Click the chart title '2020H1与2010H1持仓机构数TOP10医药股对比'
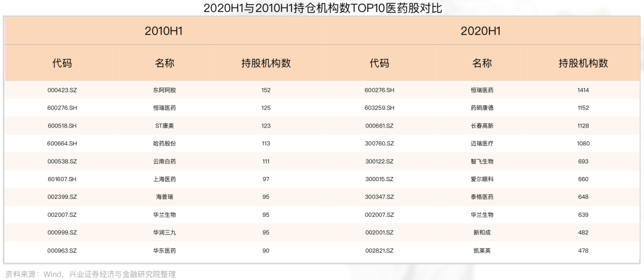This screenshot has width=644, height=280. coord(323,8)
